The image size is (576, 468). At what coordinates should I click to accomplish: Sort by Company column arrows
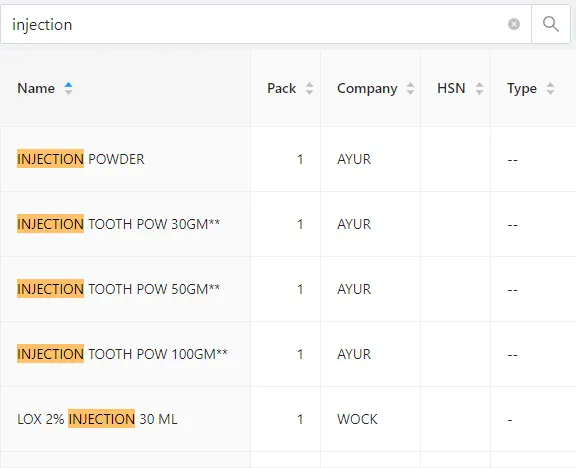click(410, 89)
